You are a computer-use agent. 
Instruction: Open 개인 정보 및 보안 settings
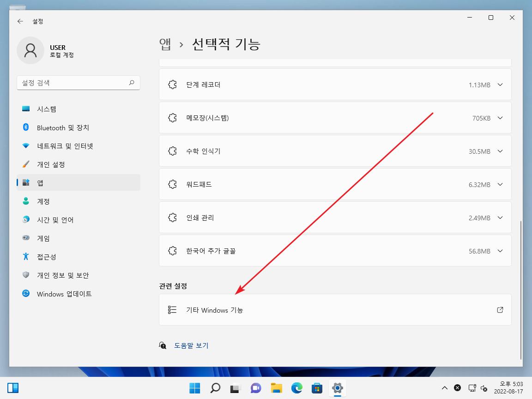point(79,275)
